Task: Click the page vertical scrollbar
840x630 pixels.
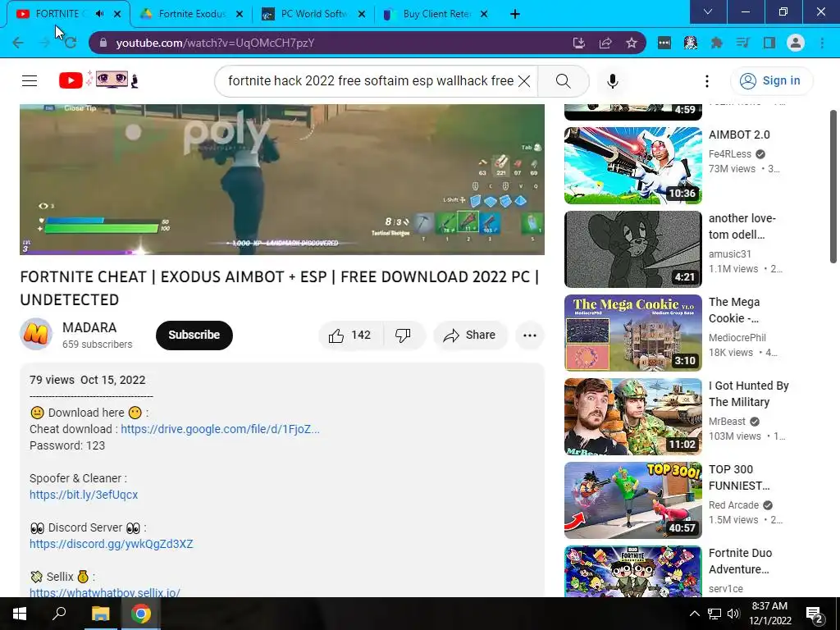Action: point(833,188)
